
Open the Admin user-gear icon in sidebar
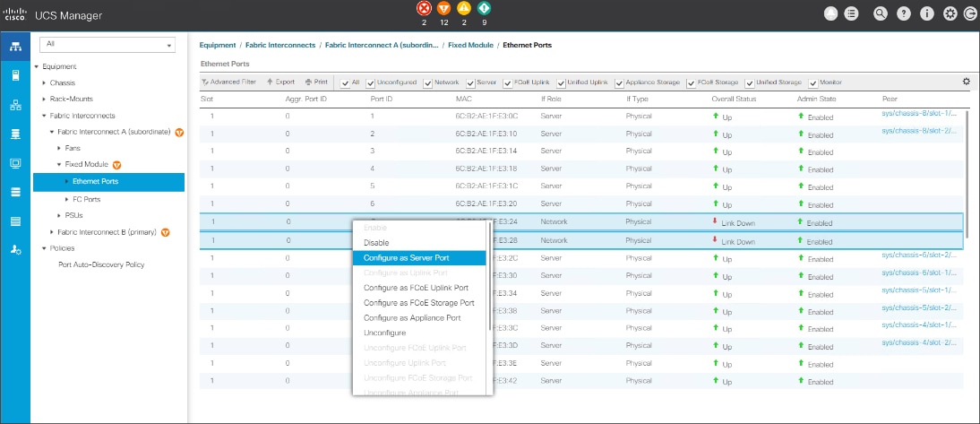click(x=15, y=250)
